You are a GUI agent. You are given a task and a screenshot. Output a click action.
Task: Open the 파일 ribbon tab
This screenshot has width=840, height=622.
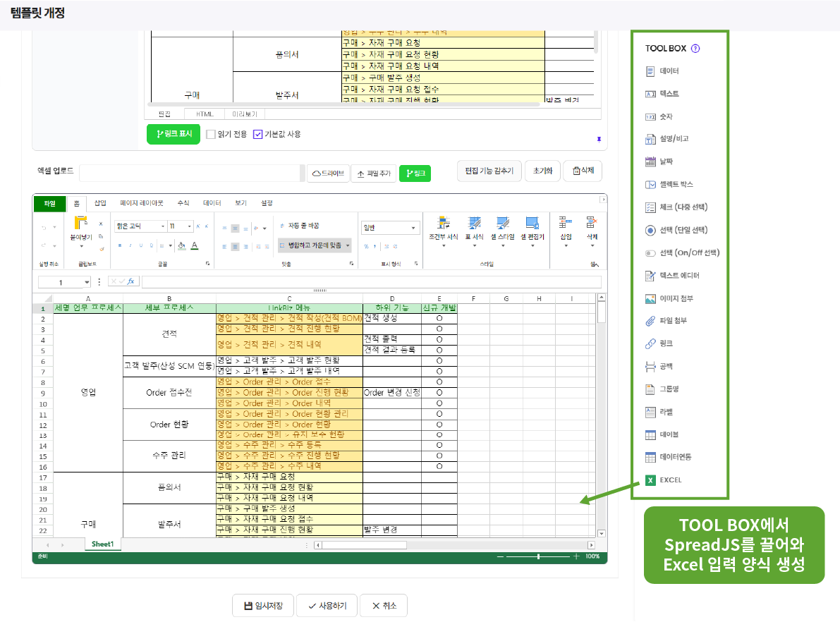[50, 204]
